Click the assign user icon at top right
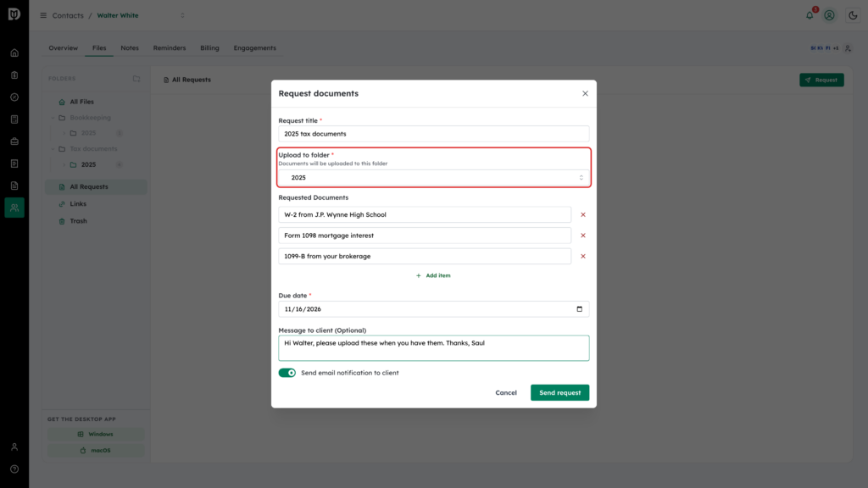Viewport: 868px width, 488px height. coord(848,48)
